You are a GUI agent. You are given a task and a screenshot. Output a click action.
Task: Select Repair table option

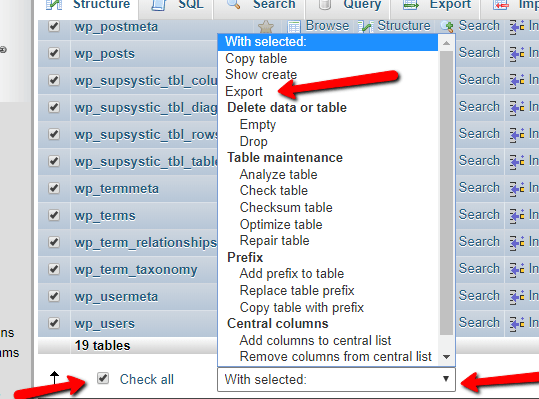[274, 241]
